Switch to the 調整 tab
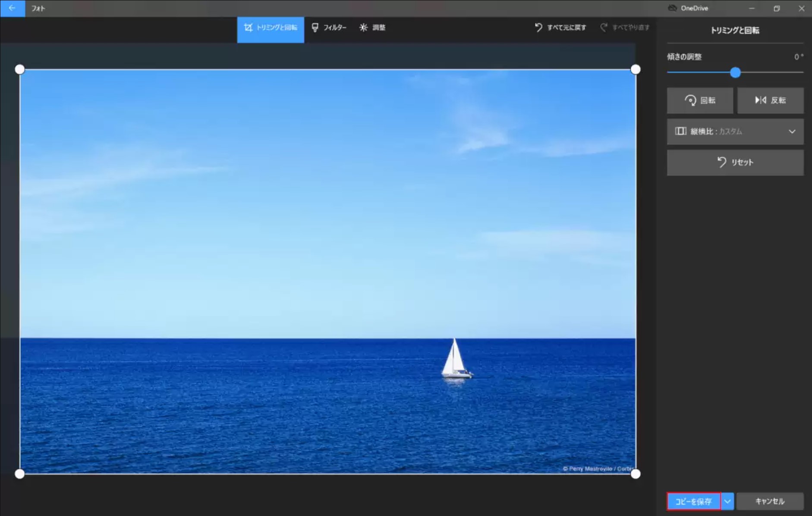 pyautogui.click(x=373, y=28)
